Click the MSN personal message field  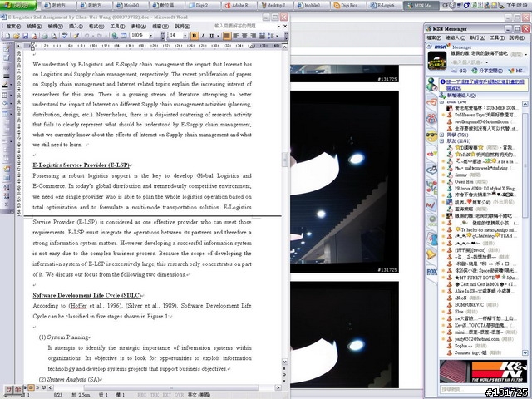[x=467, y=62]
